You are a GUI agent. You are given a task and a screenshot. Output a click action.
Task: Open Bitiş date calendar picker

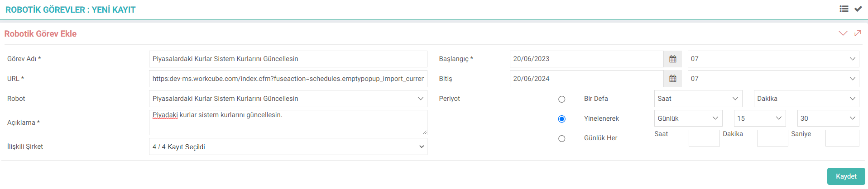click(x=673, y=79)
